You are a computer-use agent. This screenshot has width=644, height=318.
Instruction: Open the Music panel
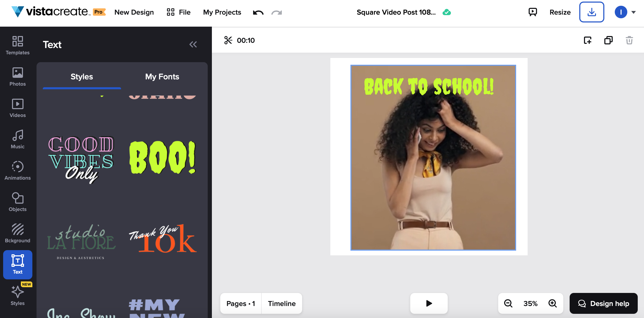[17, 139]
